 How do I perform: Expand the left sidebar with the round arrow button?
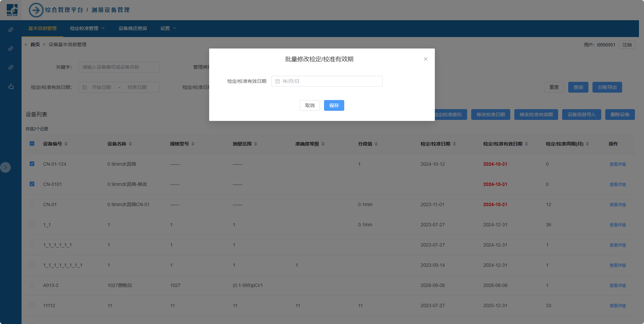[x=5, y=167]
